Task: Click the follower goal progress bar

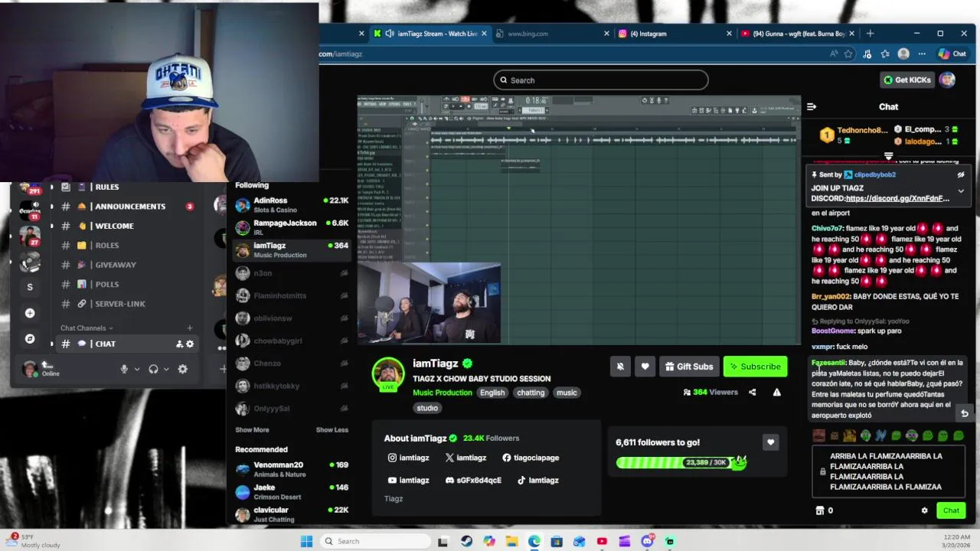Action: [681, 462]
